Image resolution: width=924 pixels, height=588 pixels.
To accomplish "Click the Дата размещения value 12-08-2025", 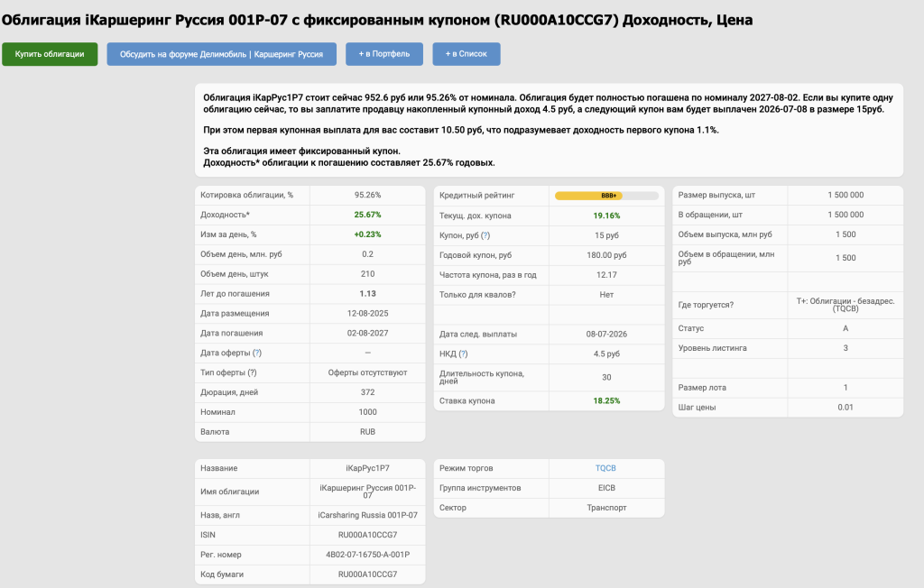I will tap(368, 314).
